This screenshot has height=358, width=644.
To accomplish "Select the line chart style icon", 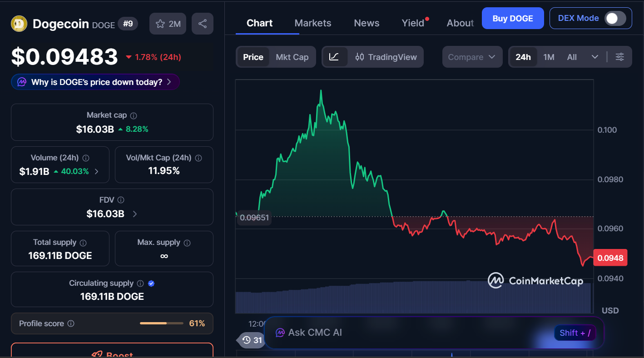I will 335,57.
